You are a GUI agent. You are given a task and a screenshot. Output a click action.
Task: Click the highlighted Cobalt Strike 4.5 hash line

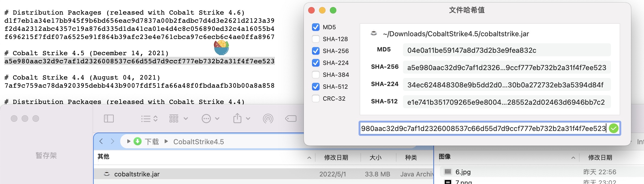point(139,61)
